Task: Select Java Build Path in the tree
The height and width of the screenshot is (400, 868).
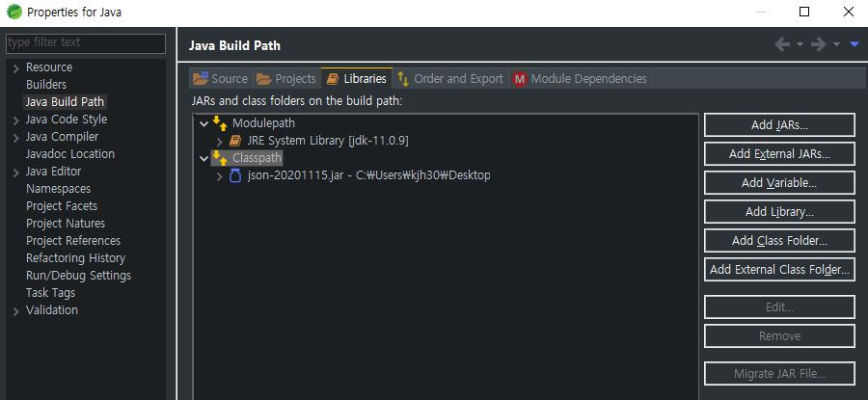Action: point(65,102)
